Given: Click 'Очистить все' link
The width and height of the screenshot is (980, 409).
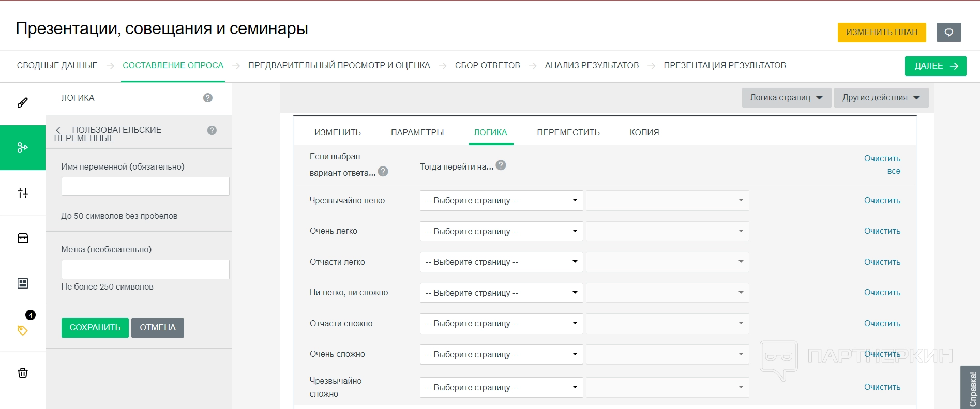Looking at the screenshot, I should 882,164.
